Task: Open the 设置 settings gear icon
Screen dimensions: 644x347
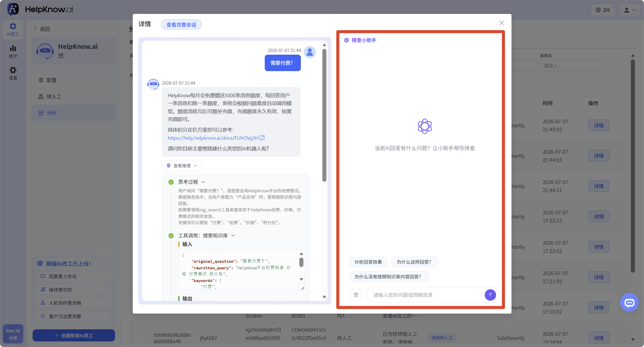Action: tap(13, 73)
